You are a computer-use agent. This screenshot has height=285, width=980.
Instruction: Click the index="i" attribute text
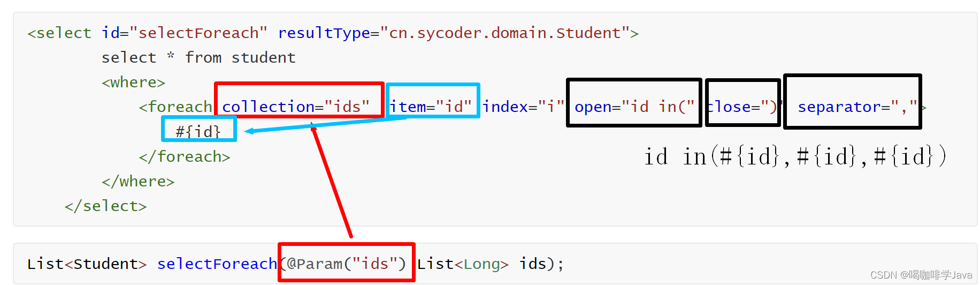coord(523,107)
